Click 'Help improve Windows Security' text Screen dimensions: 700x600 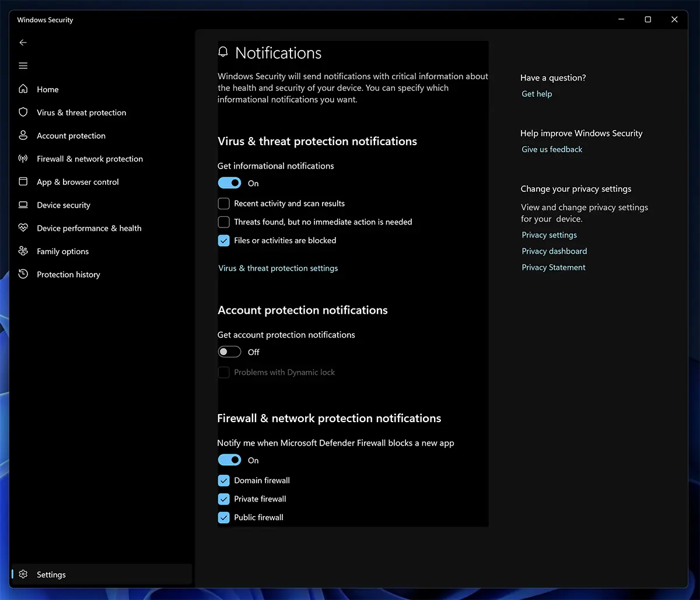(x=582, y=133)
